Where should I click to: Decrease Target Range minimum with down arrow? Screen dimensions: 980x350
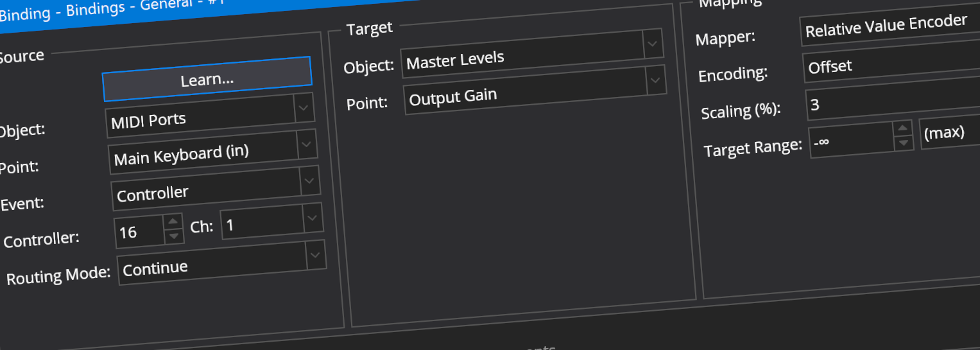904,143
